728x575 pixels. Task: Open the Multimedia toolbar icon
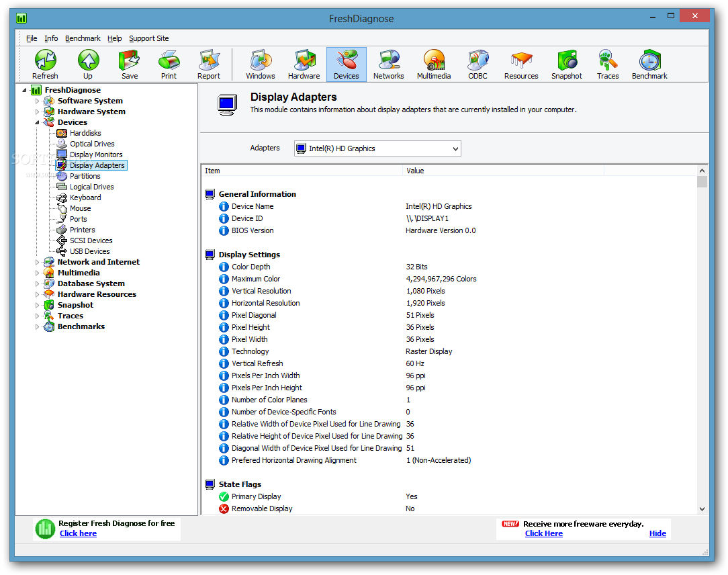[434, 64]
